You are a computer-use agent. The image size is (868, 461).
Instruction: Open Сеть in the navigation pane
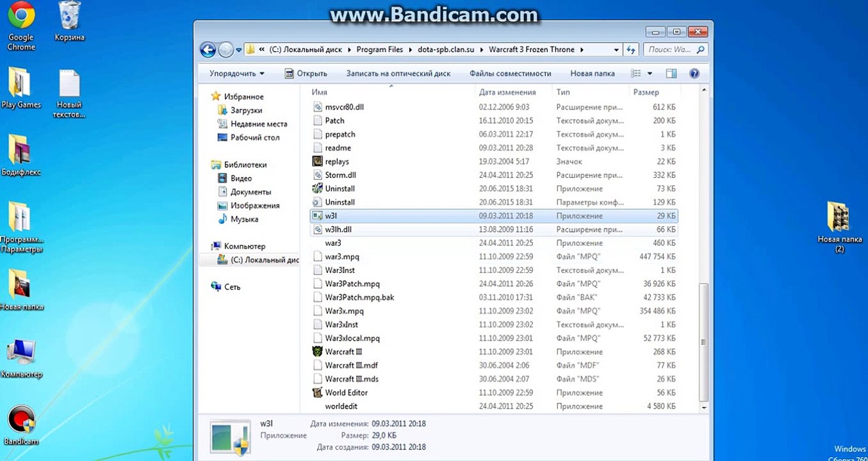tap(233, 287)
